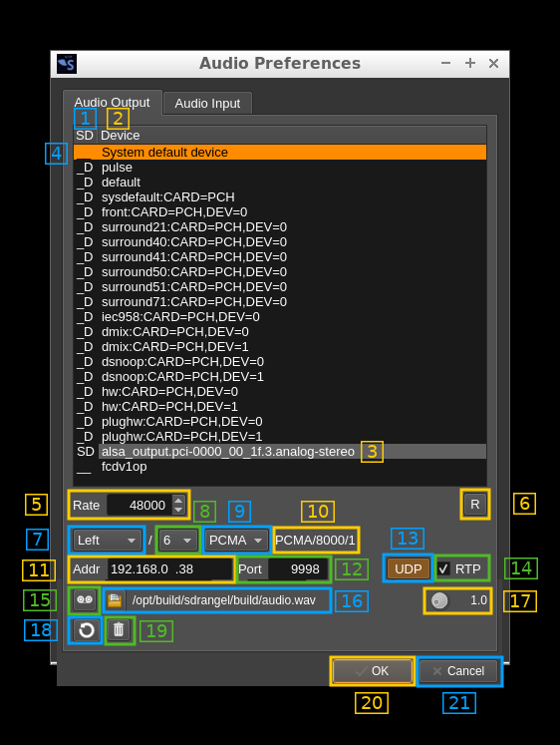Image resolution: width=560 pixels, height=745 pixels.
Task: Click the reset/reload device settings icon
Action: tap(86, 630)
